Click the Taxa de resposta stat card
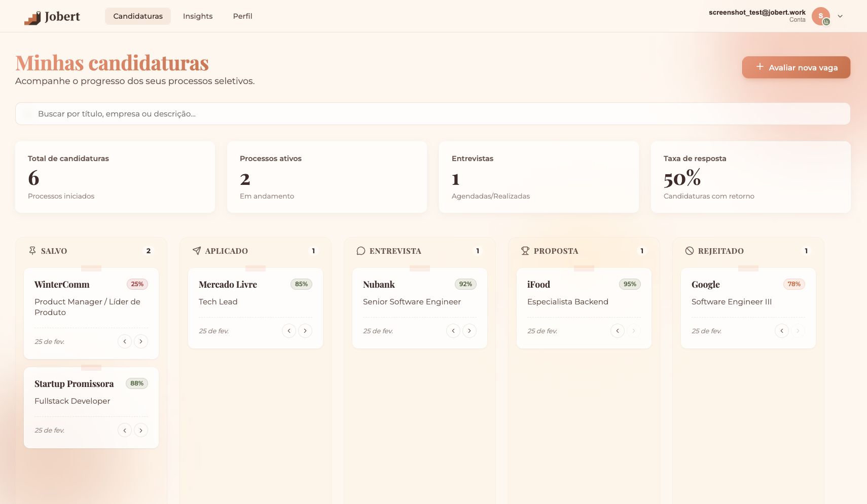Viewport: 867px width, 504px height. (x=751, y=177)
